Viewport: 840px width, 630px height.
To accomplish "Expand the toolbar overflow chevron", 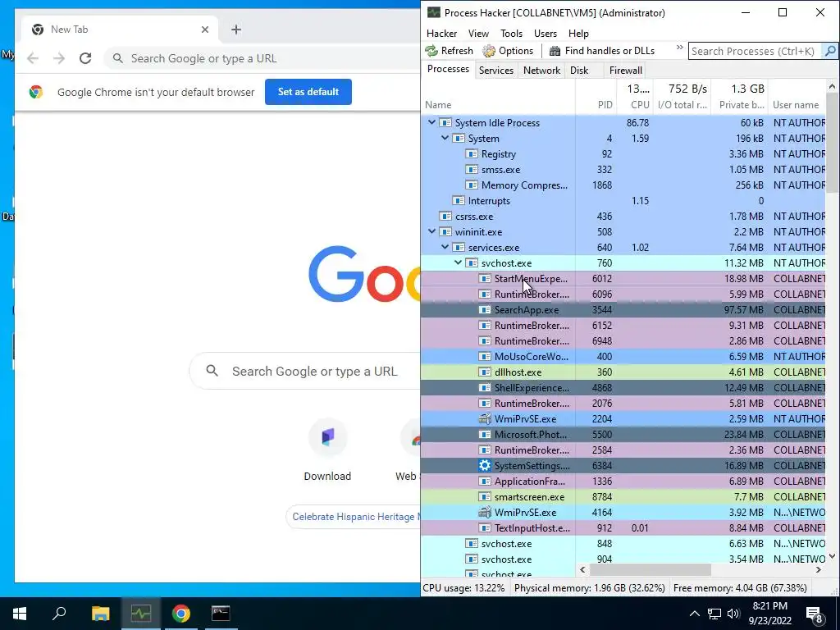I will click(x=679, y=48).
